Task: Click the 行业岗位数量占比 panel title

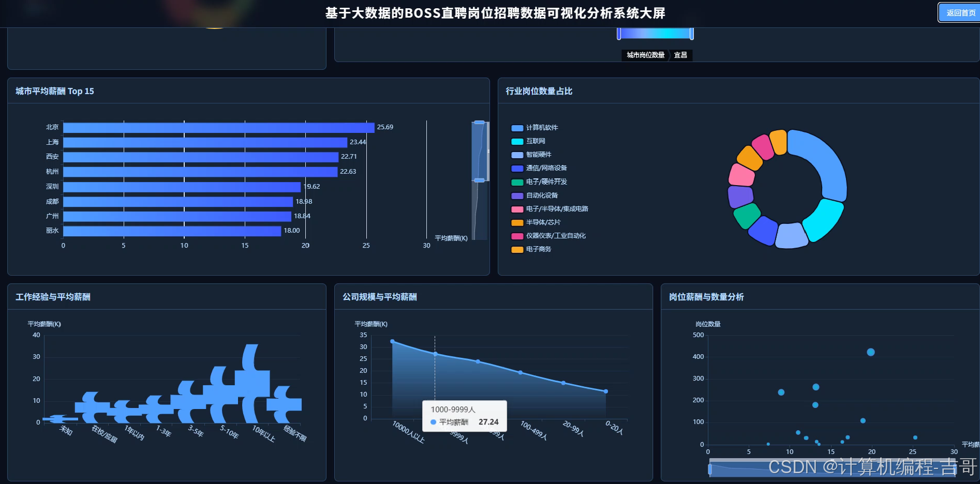Action: (x=539, y=91)
